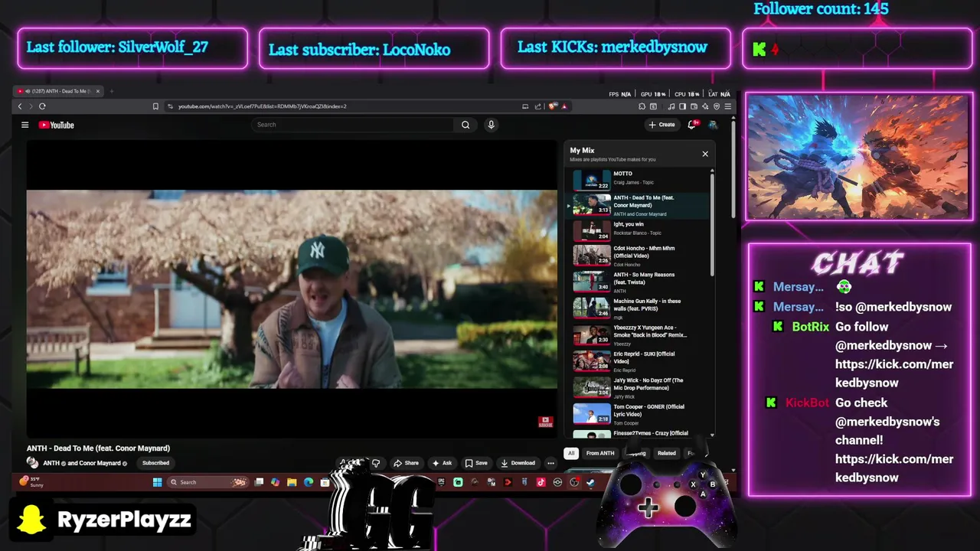Open the browser main menu icon

tap(727, 106)
